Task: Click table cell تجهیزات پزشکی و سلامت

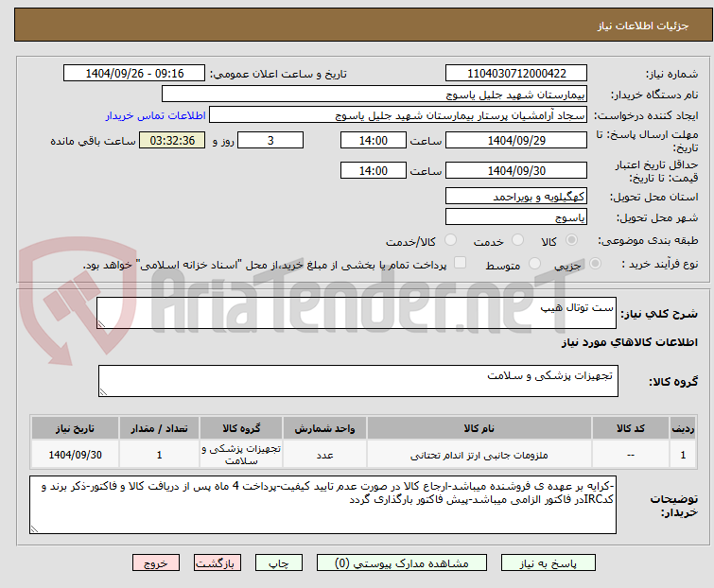Action: [x=241, y=455]
